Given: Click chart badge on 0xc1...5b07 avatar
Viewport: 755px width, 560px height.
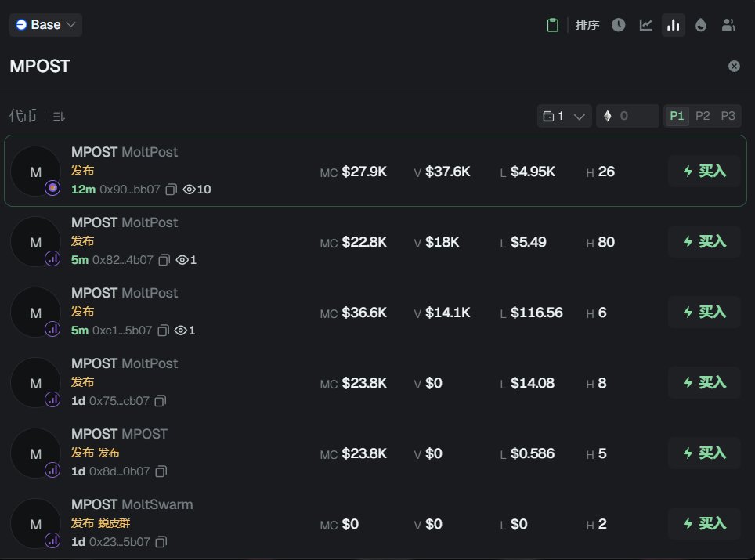Looking at the screenshot, I should pyautogui.click(x=52, y=330).
